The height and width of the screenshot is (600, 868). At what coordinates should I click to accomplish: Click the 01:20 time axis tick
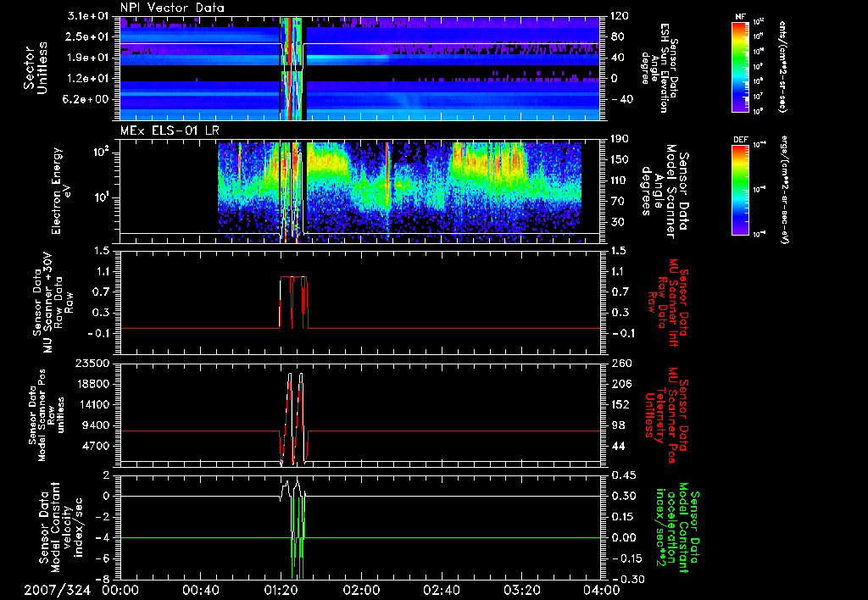pyautogui.click(x=281, y=590)
